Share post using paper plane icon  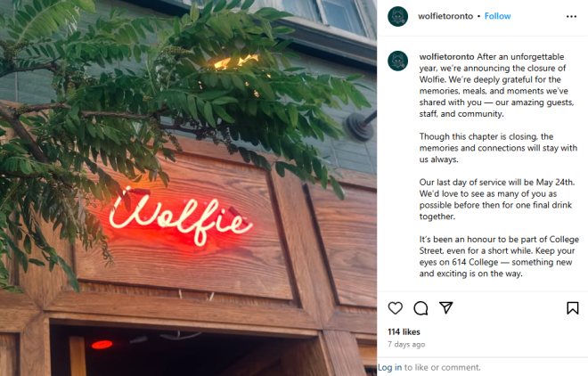[445, 307]
